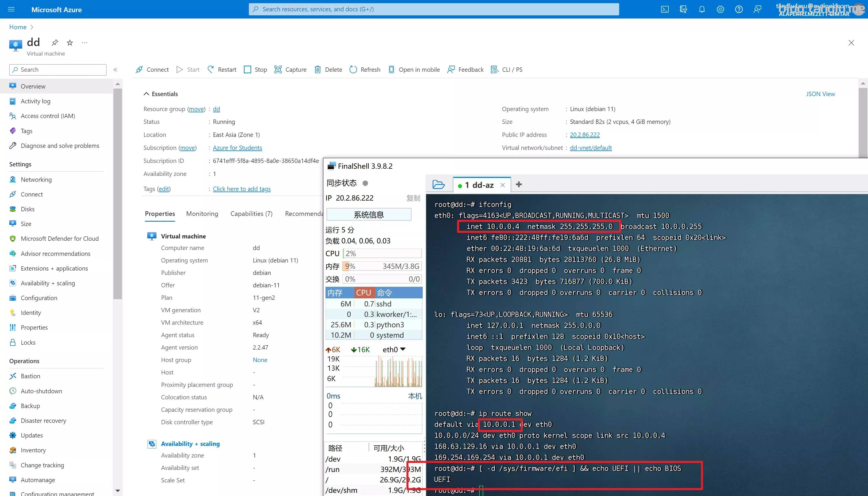Viewport: 868px width, 496px height.
Task: Open the Azure Cloud Shell icon
Action: coord(665,9)
